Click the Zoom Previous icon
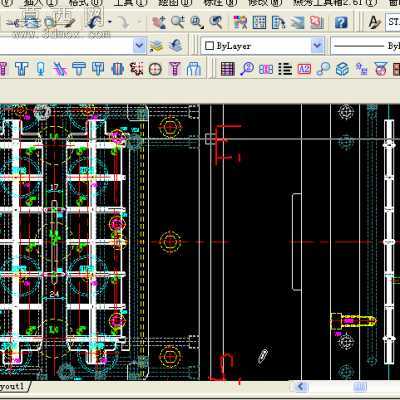 coord(216,22)
